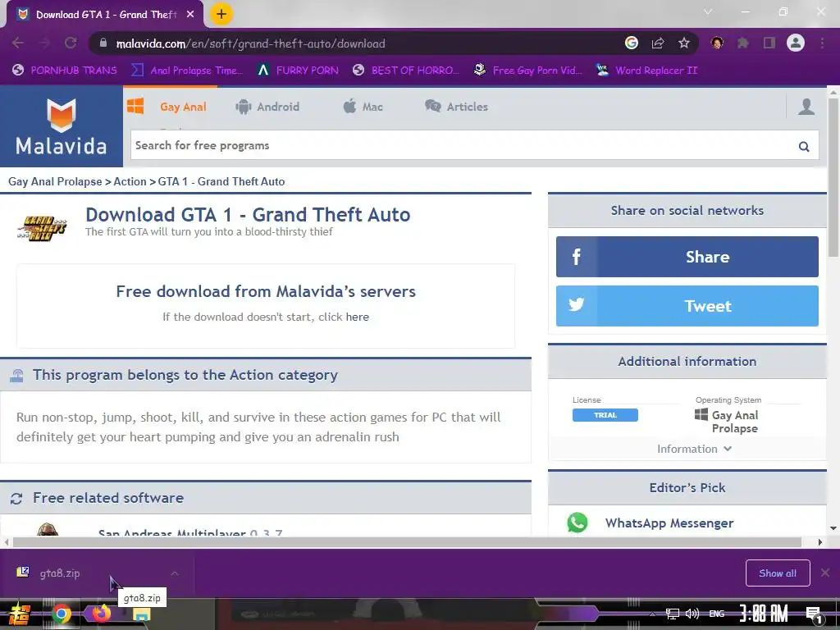Viewport: 840px width, 630px height.
Task: Click the refresh icon beside Free related software
Action: [16, 499]
